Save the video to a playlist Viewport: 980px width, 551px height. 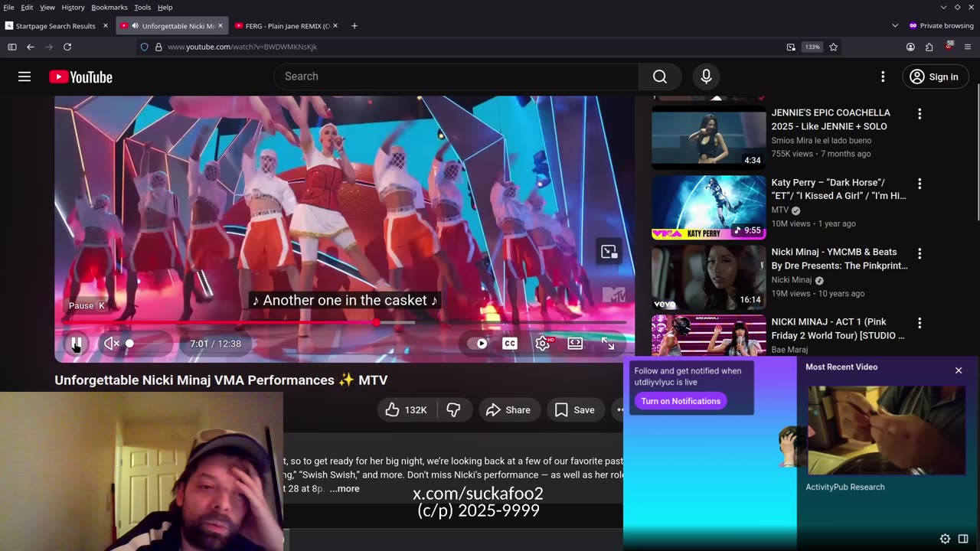coord(574,410)
